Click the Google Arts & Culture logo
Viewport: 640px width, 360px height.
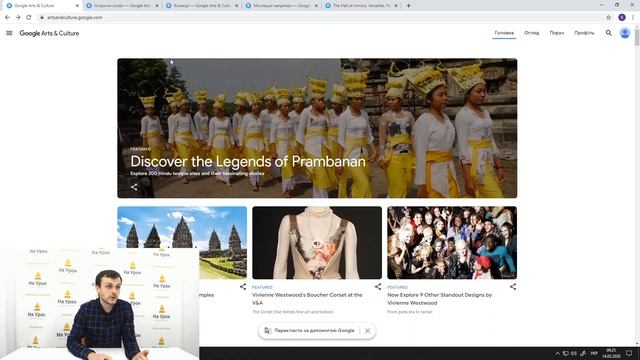click(49, 33)
